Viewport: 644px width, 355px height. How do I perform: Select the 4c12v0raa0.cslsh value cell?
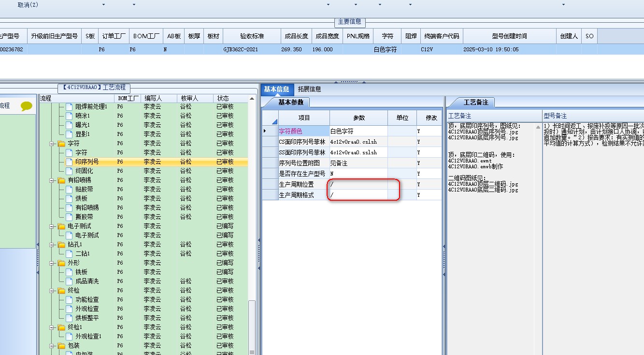(358, 142)
